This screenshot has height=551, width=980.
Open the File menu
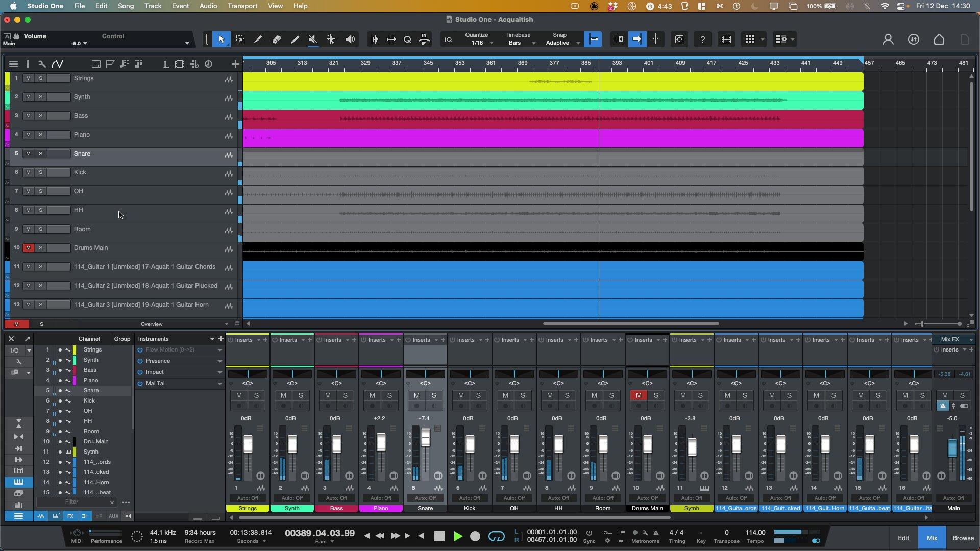79,6
